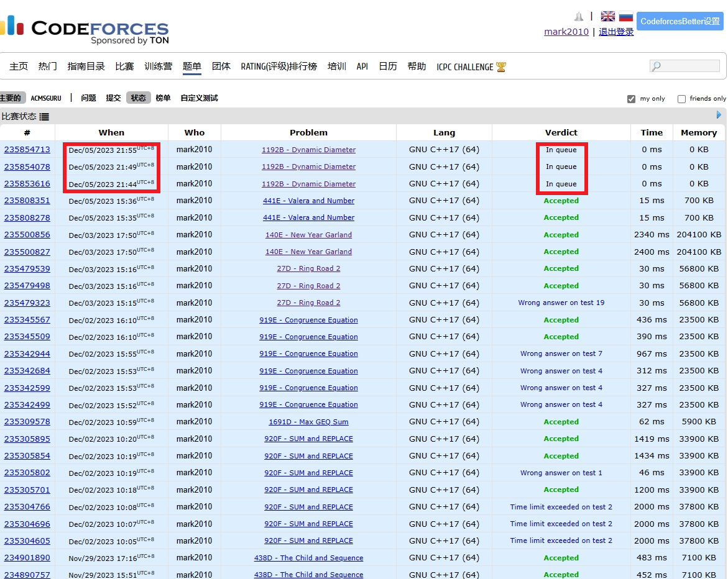Open the mark2010 profile link in the header
728x579 pixels.
pyautogui.click(x=566, y=32)
